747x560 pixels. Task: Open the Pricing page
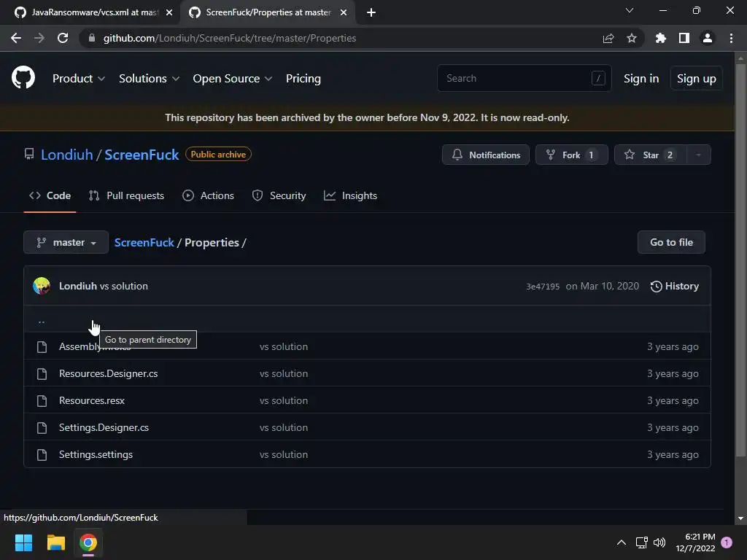click(303, 79)
